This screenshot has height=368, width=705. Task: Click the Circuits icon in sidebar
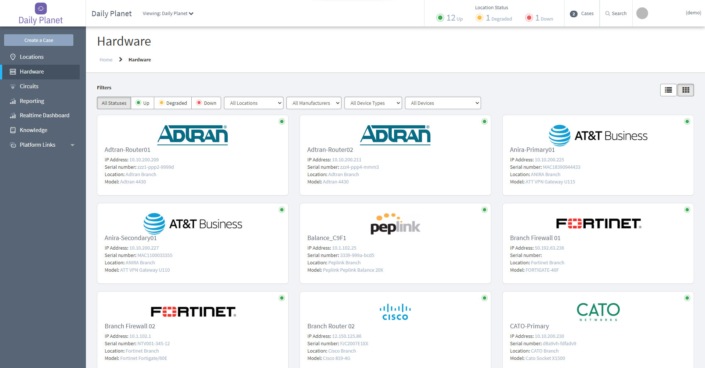(x=13, y=86)
